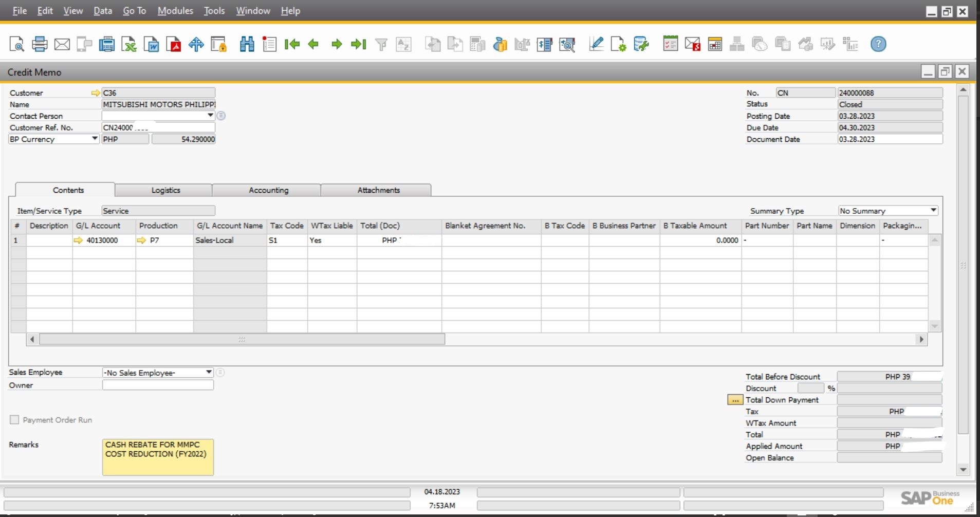The width and height of the screenshot is (980, 517).
Task: Open the Data menu
Action: tap(103, 11)
